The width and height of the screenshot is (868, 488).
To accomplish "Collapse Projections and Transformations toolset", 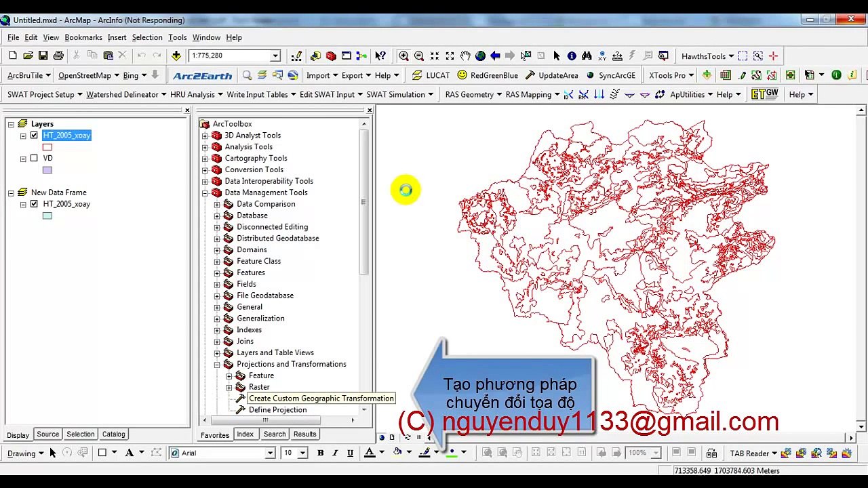I will point(217,364).
